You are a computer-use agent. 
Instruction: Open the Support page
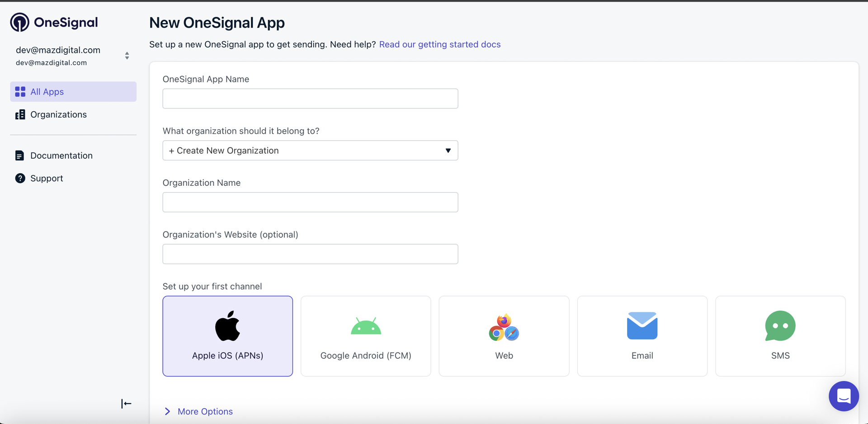click(x=47, y=178)
